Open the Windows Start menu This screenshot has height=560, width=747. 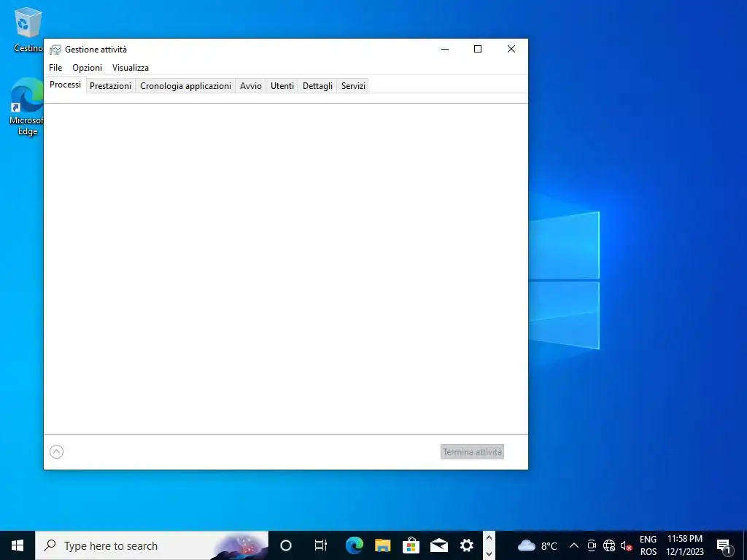[x=18, y=545]
